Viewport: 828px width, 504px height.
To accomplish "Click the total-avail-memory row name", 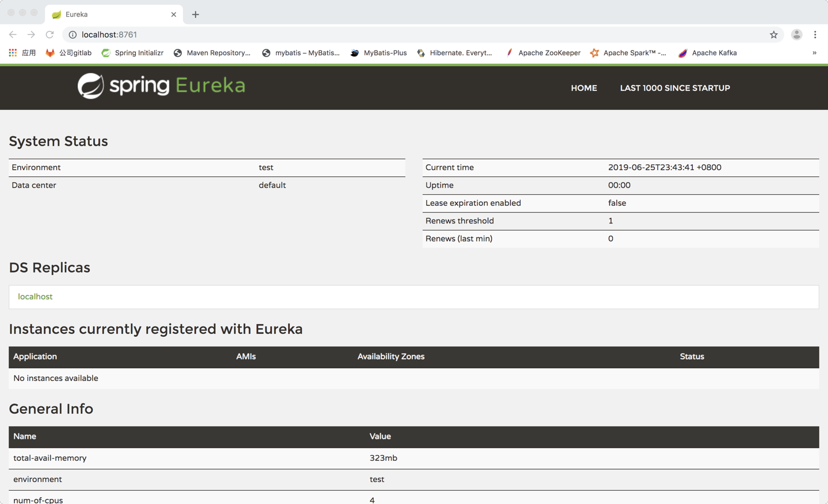I will click(x=50, y=458).
